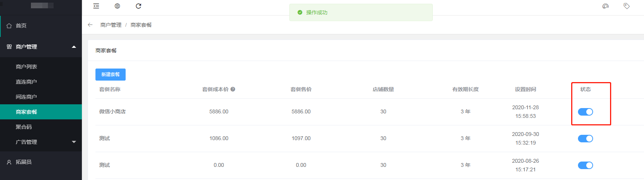Click the 商户管理 breadcrumb link
Image resolution: width=644 pixels, height=180 pixels.
[111, 25]
